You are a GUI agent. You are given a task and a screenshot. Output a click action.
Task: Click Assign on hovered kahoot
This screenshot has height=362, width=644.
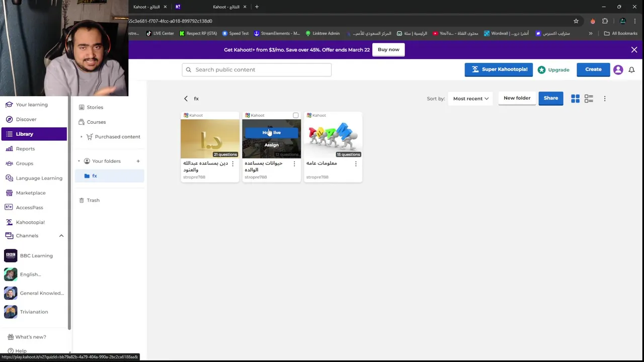coord(271,145)
